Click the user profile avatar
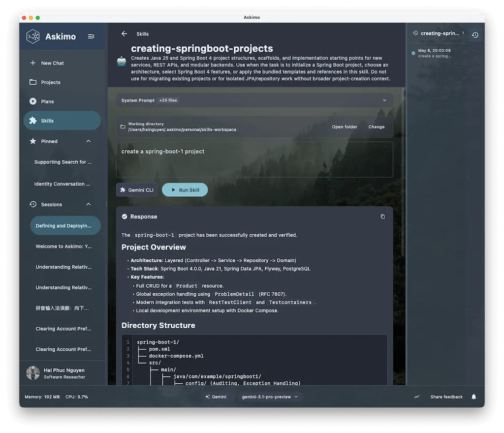The height and width of the screenshot is (433, 504). coord(33,373)
